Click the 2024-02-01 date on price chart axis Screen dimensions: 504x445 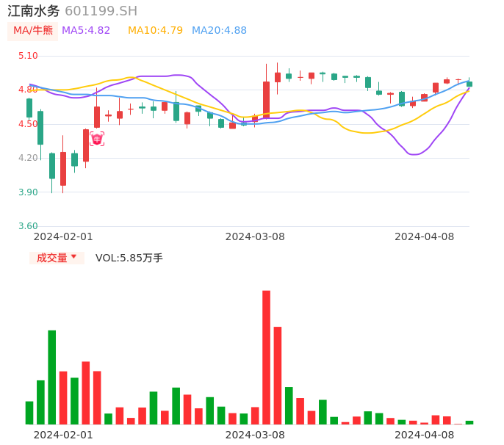(x=63, y=236)
